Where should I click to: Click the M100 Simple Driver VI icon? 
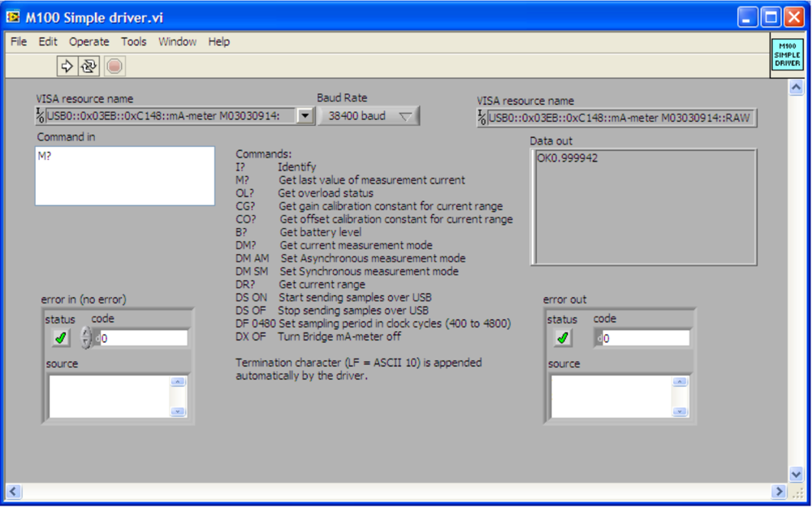tap(786, 55)
